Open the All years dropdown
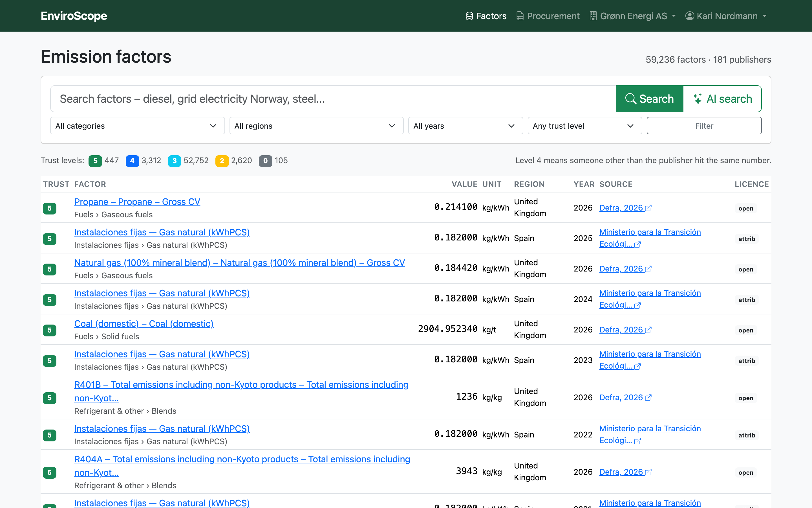Screen dimensions: 812x508 [x=465, y=126]
